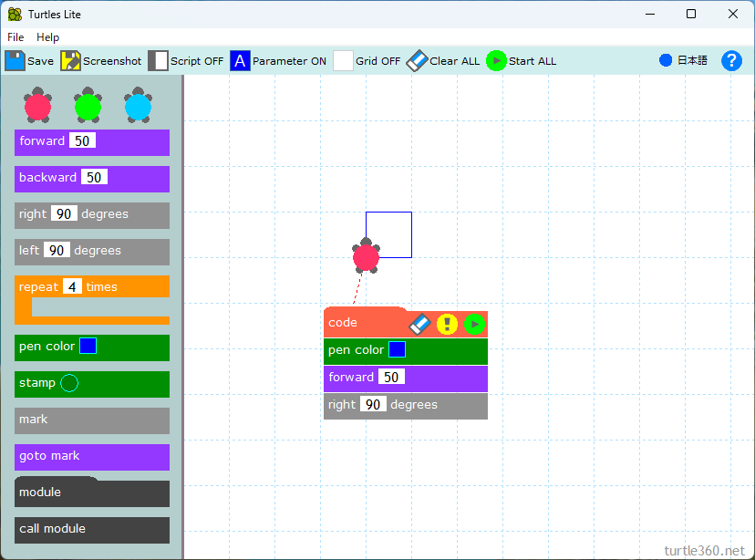This screenshot has width=755, height=560.
Task: Click the Save floppy disk icon
Action: tap(16, 61)
